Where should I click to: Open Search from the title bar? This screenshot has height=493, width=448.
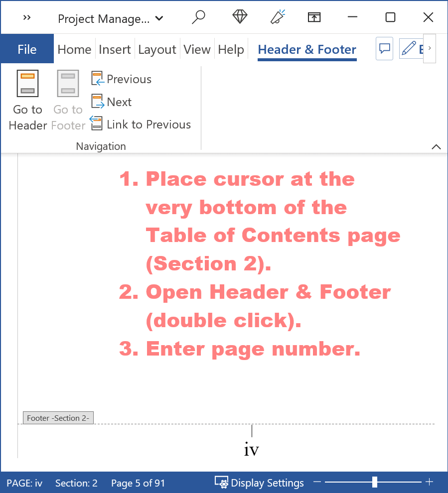[x=198, y=17]
